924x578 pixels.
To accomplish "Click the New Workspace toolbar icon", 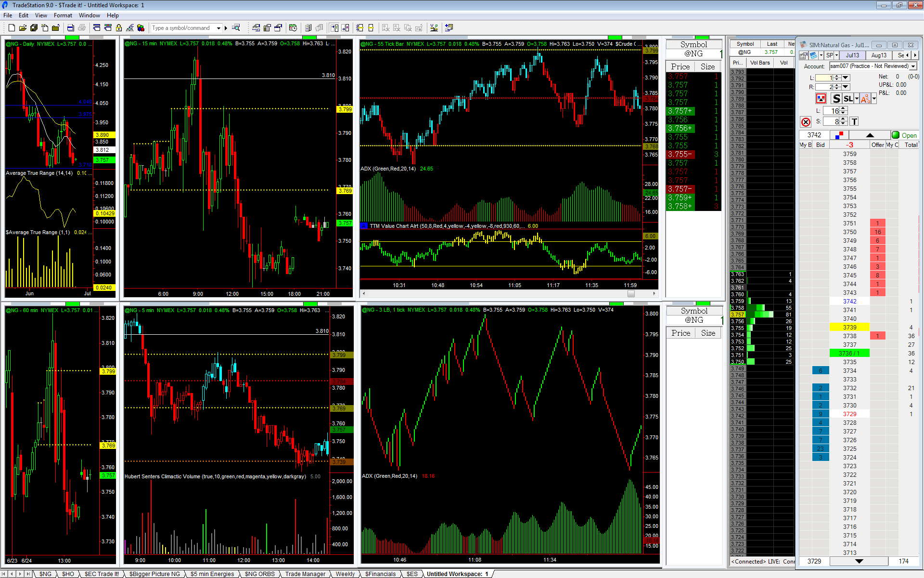I will [12, 28].
